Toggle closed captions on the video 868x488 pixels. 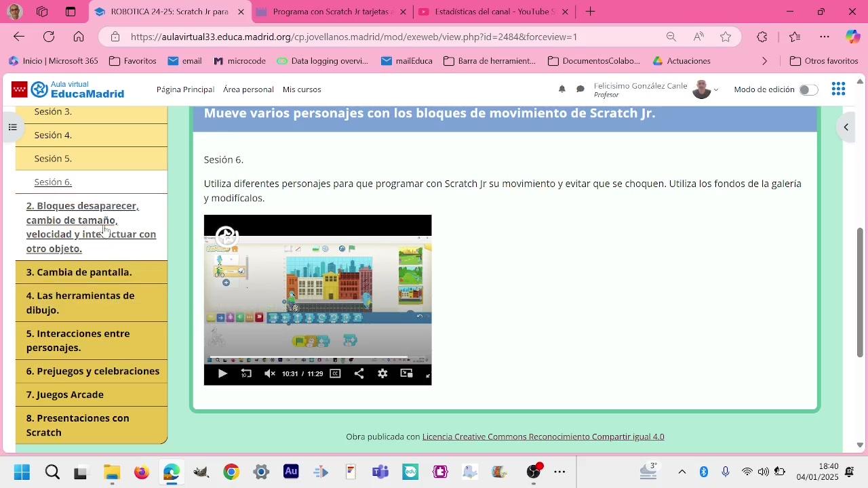[x=335, y=373]
